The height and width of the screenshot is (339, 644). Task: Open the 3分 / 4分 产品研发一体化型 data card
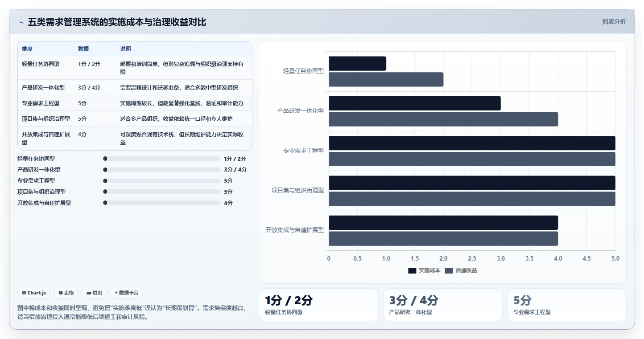[x=442, y=305]
